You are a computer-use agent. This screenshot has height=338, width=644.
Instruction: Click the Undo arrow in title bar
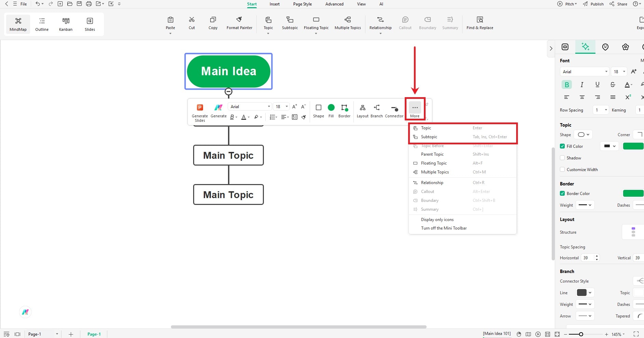point(38,4)
